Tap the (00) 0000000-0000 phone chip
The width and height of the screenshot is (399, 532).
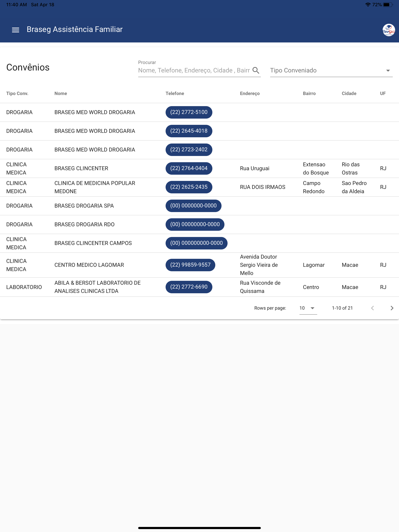(193, 206)
